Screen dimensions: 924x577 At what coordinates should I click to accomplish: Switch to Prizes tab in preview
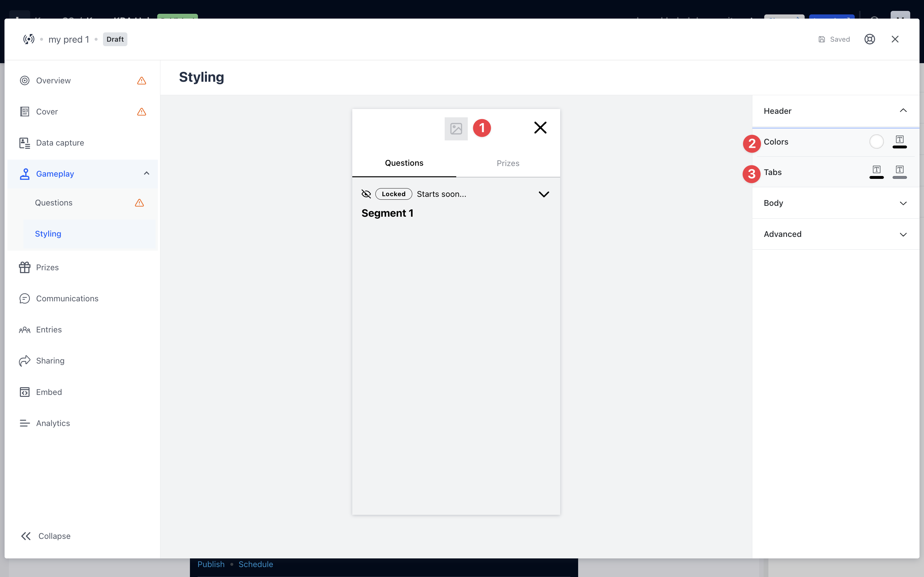508,163
